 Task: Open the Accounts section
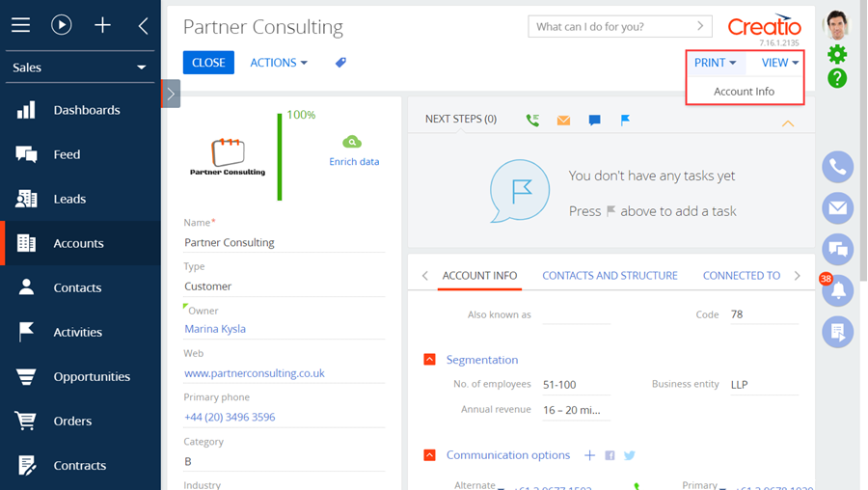coord(80,243)
